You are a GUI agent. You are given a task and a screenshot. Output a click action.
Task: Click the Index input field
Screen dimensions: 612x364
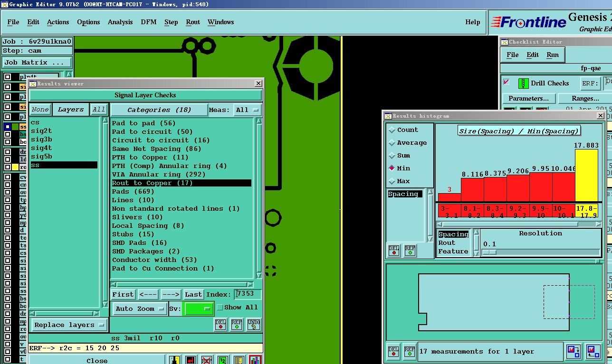click(248, 294)
